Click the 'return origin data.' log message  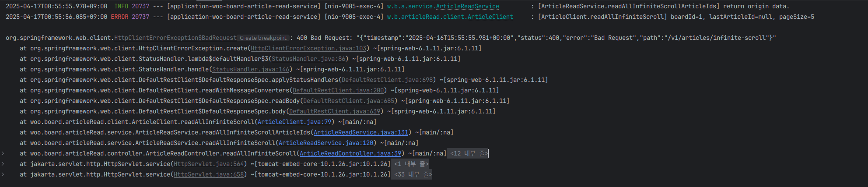click(756, 7)
